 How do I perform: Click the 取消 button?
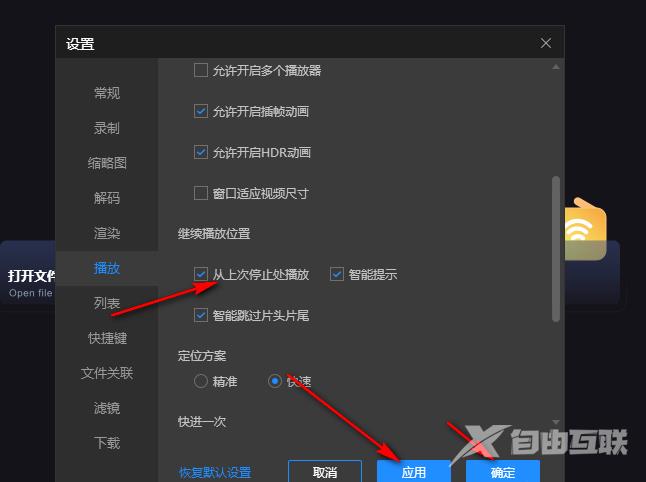point(325,471)
